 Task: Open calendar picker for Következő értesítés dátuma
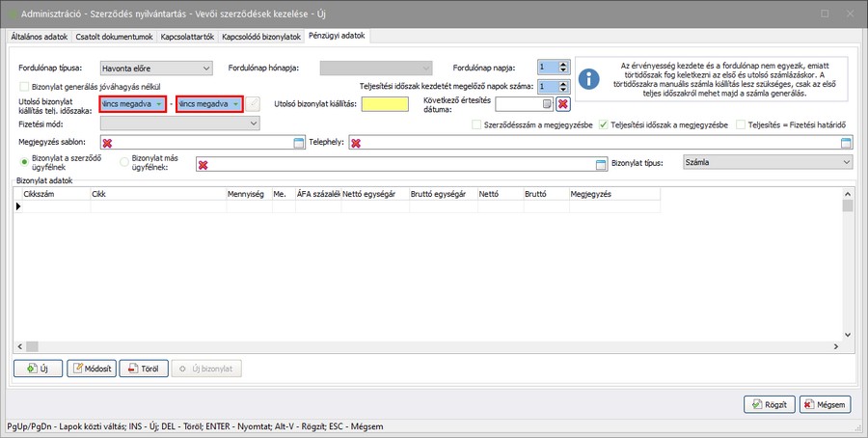coord(547,104)
